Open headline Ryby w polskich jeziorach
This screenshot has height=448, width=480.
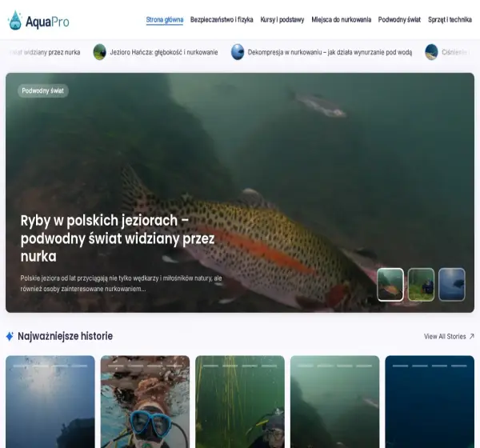(118, 238)
